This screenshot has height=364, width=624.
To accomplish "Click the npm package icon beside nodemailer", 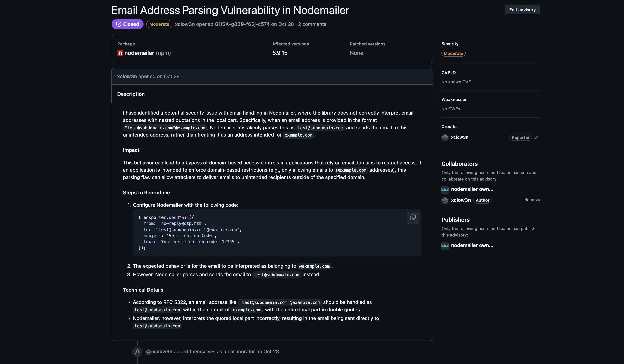I will pyautogui.click(x=120, y=53).
